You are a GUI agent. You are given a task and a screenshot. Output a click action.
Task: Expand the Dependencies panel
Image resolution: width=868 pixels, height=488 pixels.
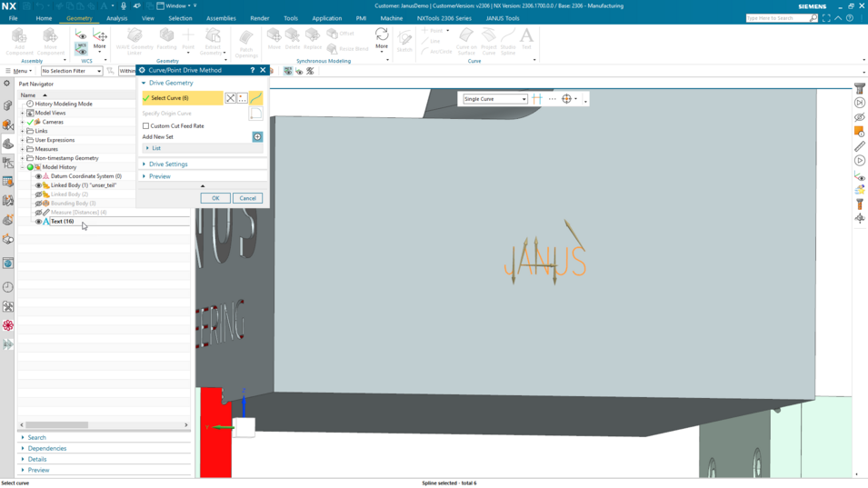click(x=46, y=449)
